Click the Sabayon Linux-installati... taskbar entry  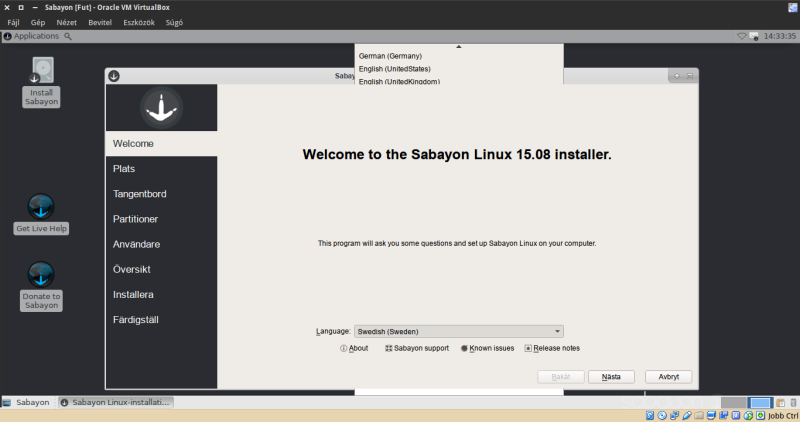click(x=115, y=403)
